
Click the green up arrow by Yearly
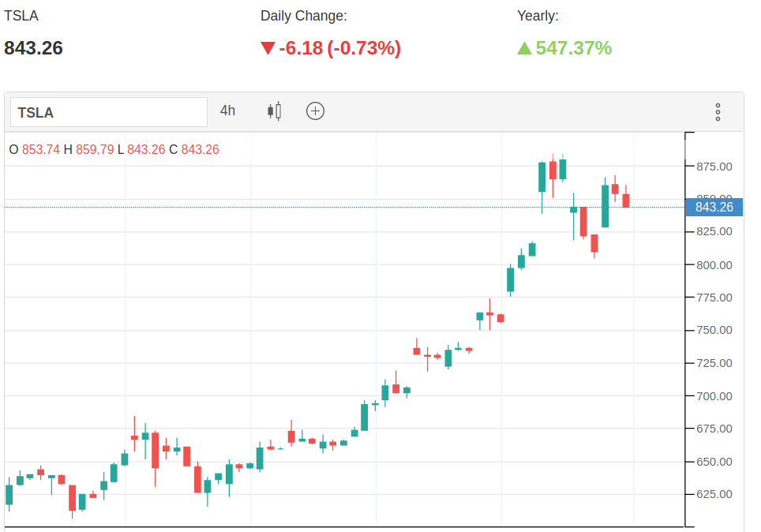coord(524,48)
